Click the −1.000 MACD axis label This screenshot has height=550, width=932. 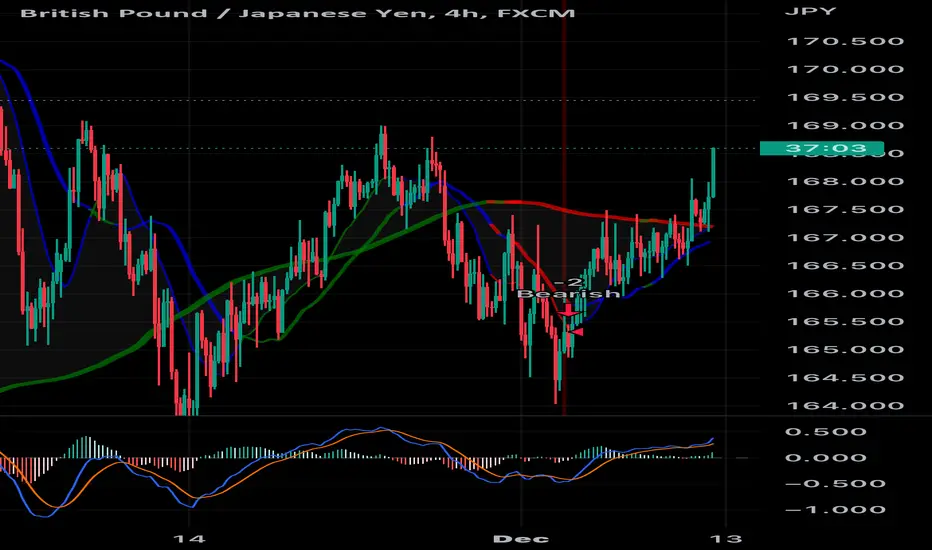[835, 510]
